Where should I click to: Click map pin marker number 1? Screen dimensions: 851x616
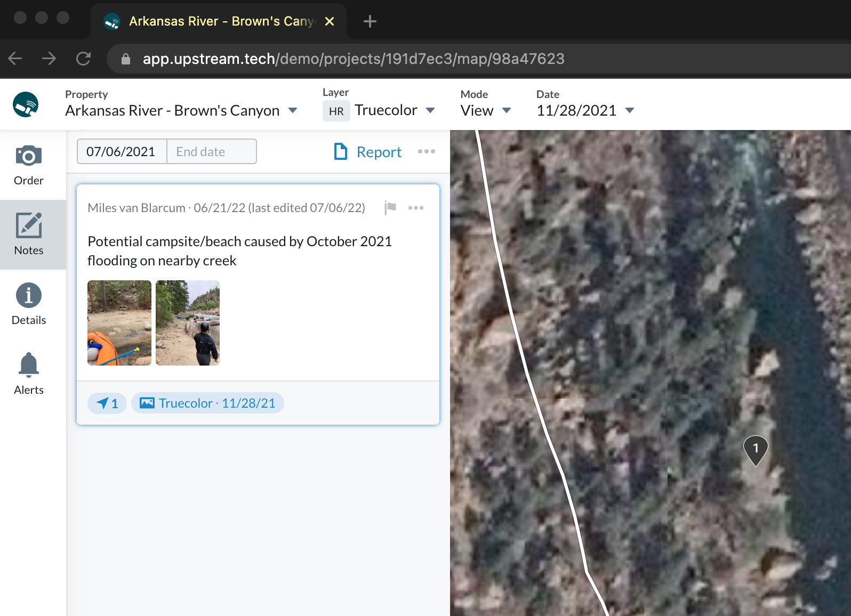pos(756,449)
